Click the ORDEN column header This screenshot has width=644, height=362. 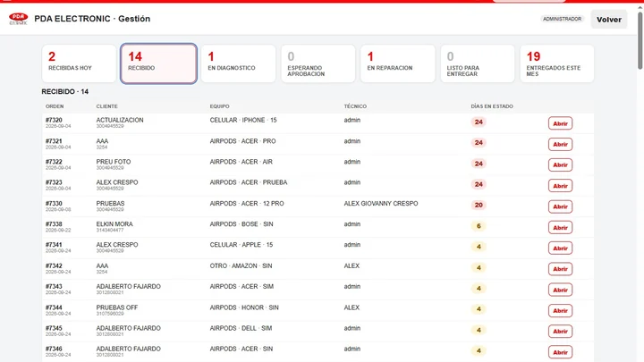[55, 106]
